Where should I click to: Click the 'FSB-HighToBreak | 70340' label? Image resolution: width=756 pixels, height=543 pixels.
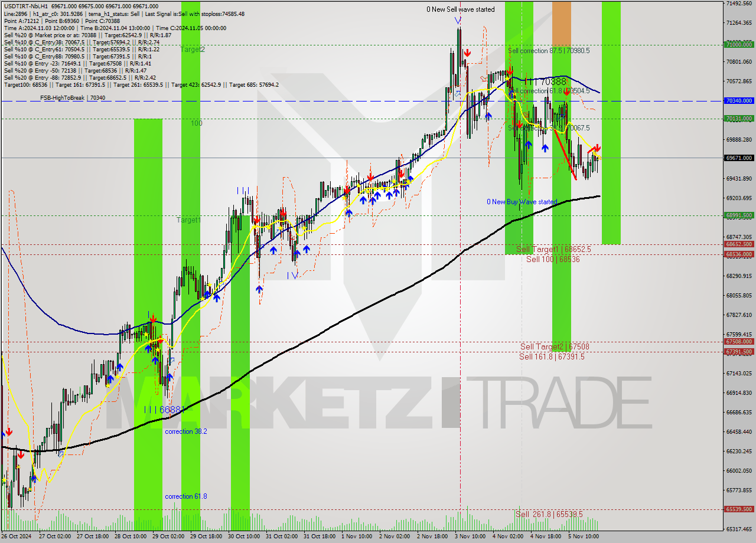73,97
